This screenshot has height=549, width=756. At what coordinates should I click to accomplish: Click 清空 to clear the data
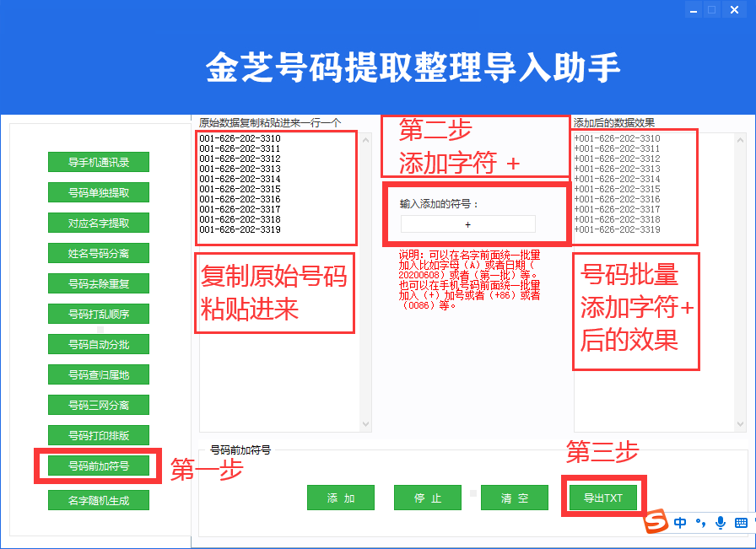514,498
